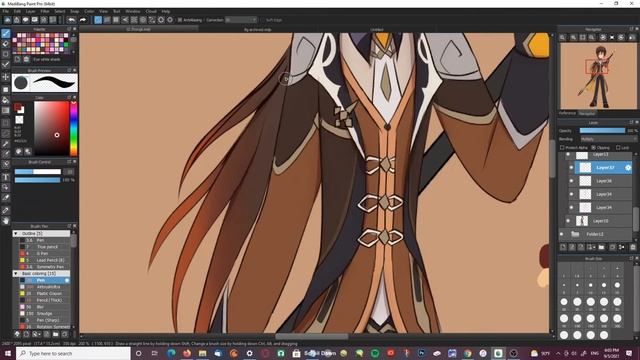Toggle the Antialiasing checkbox

tap(180, 20)
